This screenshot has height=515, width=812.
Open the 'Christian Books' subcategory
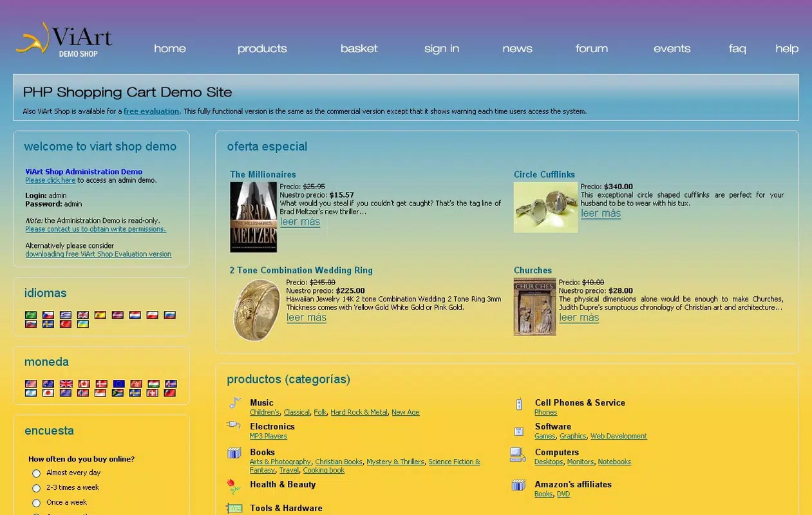click(339, 462)
